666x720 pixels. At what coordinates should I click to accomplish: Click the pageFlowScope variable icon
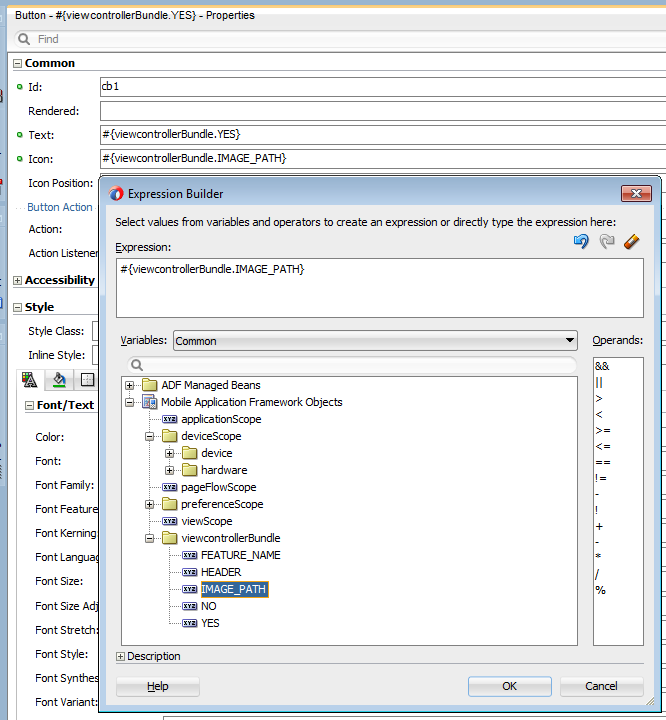(169, 487)
